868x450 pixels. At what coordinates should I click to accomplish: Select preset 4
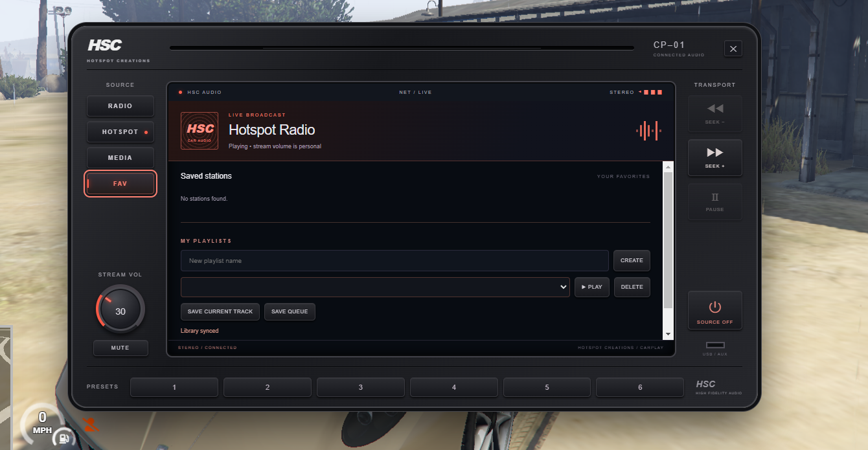pyautogui.click(x=454, y=387)
